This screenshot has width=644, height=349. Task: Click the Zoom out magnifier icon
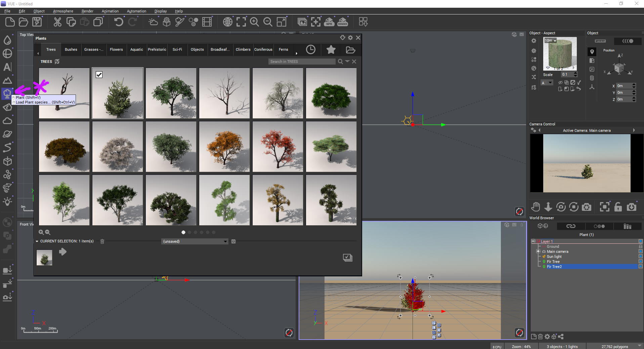(268, 22)
